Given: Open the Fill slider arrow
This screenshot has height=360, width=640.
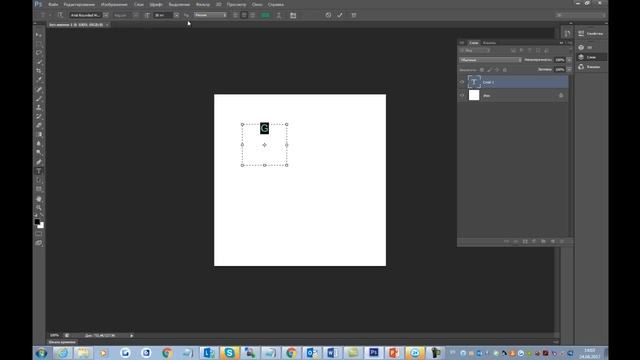Looking at the screenshot, I should pos(569,69).
